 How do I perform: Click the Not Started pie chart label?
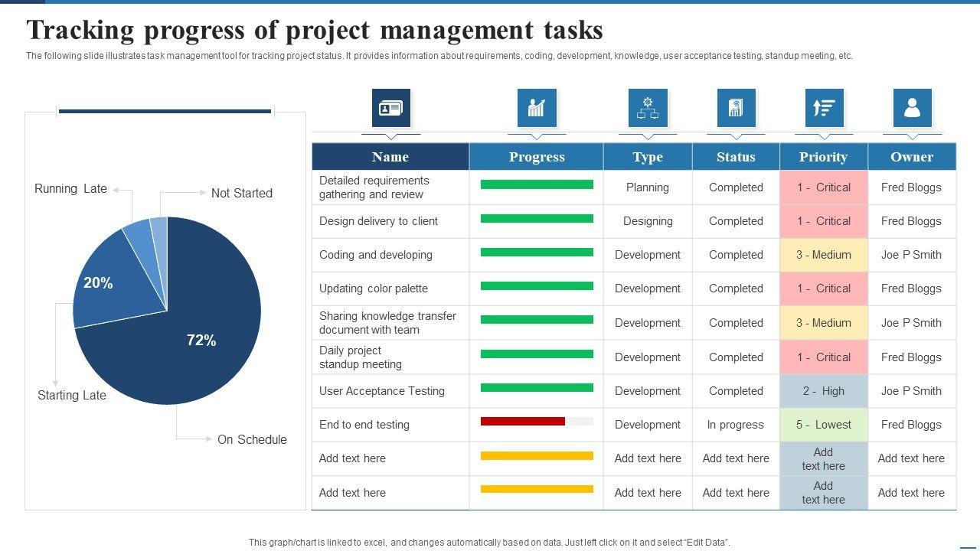point(241,194)
